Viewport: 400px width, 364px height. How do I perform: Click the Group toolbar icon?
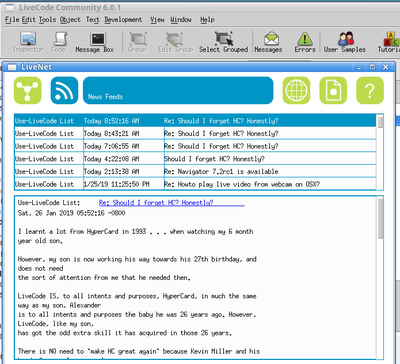click(137, 42)
